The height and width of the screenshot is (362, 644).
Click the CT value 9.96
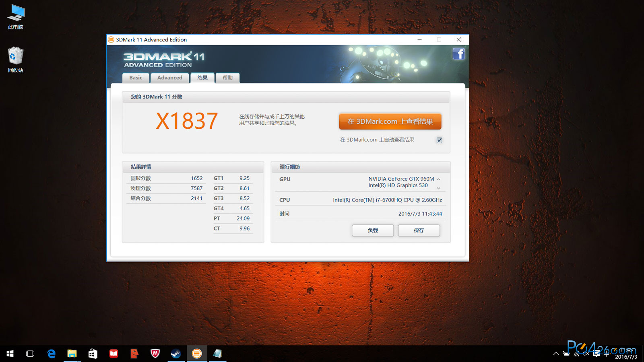(244, 228)
